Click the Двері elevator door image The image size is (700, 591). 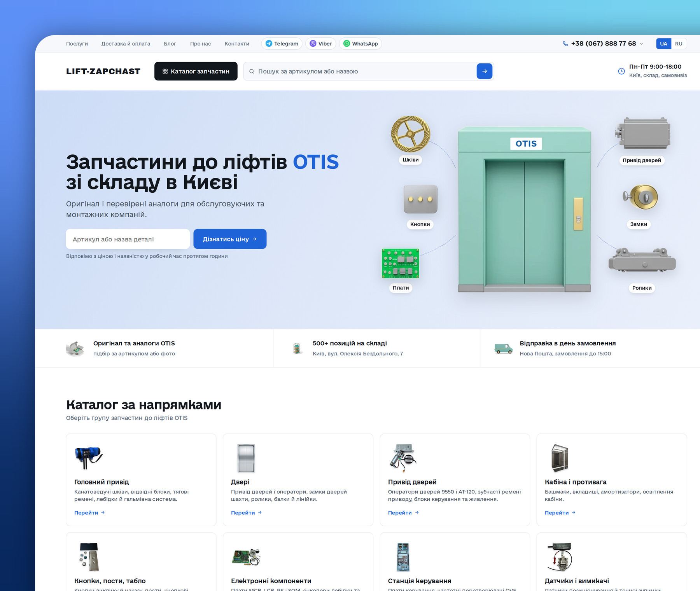click(x=246, y=458)
